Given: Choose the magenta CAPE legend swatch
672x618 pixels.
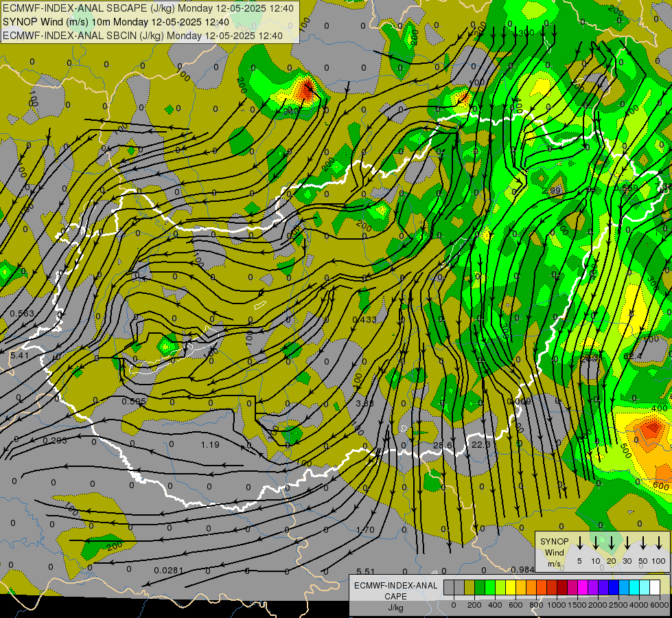Looking at the screenshot, I should click(583, 588).
